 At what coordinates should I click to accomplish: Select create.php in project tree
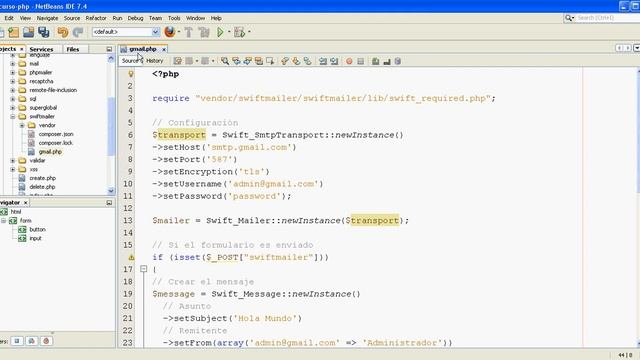tap(42, 178)
